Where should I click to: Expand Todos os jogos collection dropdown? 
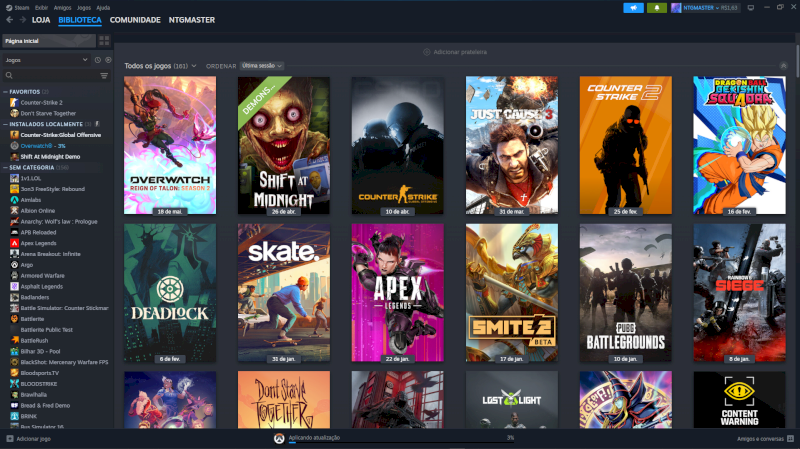coord(194,66)
